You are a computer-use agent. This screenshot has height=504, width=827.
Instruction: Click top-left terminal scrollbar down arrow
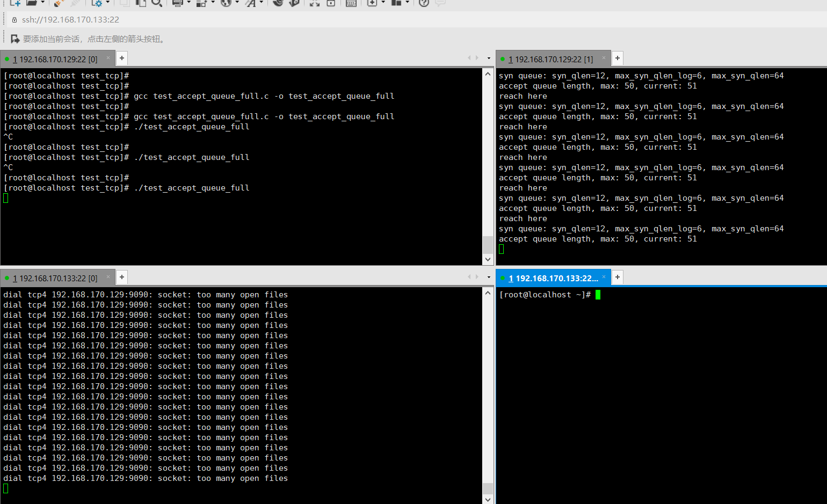(488, 259)
